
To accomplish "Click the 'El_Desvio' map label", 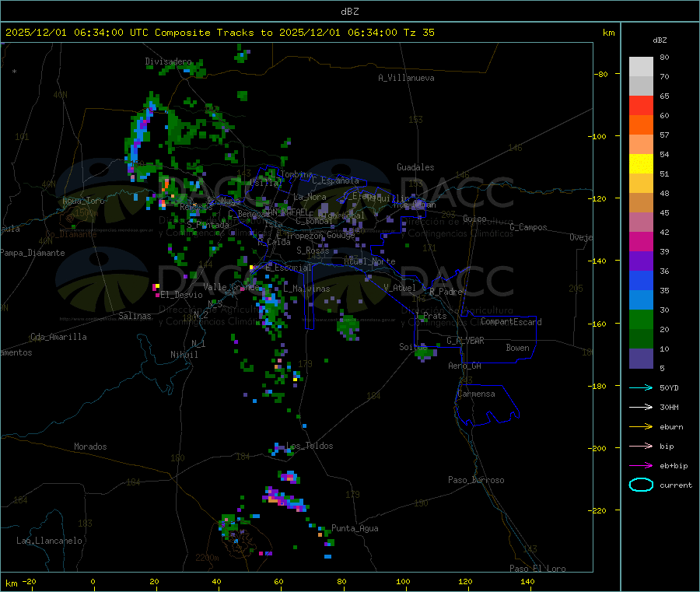I will (x=182, y=295).
